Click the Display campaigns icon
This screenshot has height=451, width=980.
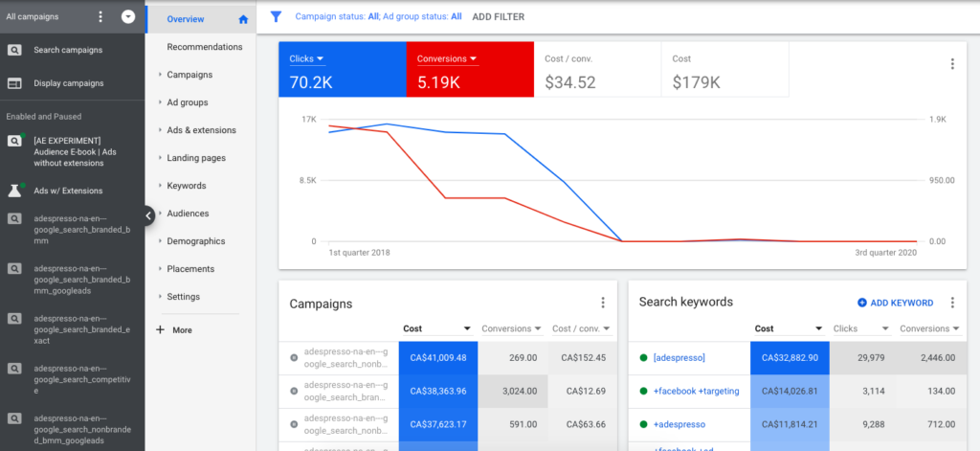pos(15,83)
